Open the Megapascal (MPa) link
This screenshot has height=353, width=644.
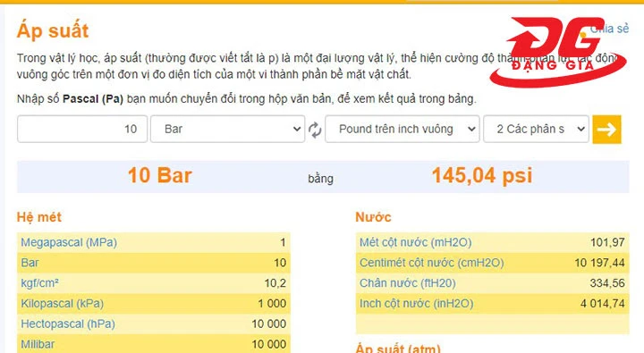coord(69,242)
